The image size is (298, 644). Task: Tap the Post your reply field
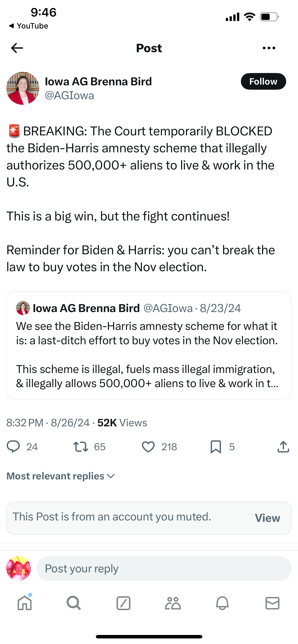pos(164,568)
